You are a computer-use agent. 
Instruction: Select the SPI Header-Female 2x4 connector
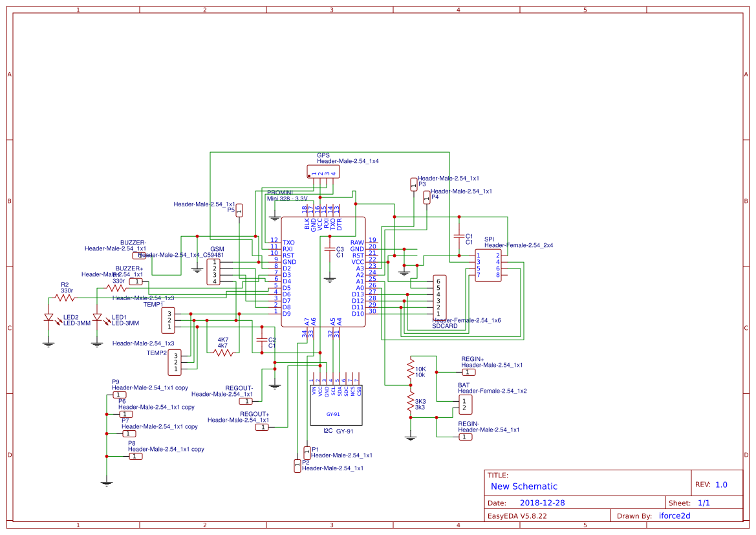pyautogui.click(x=487, y=265)
